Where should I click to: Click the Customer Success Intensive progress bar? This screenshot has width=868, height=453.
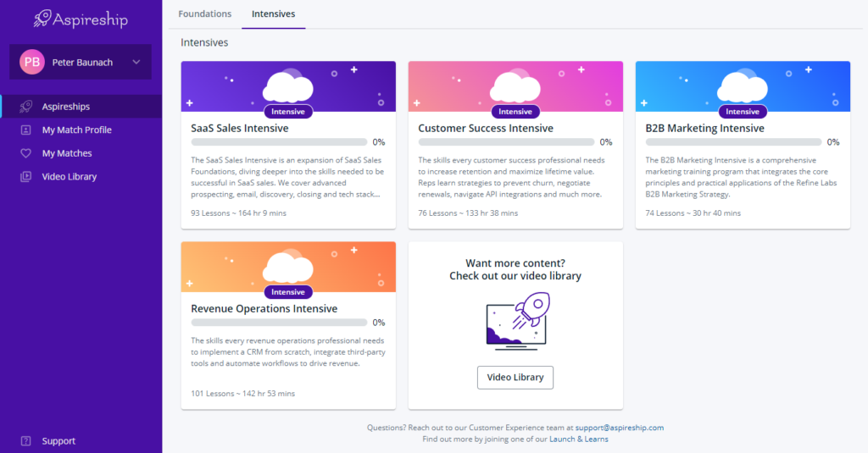click(x=506, y=142)
